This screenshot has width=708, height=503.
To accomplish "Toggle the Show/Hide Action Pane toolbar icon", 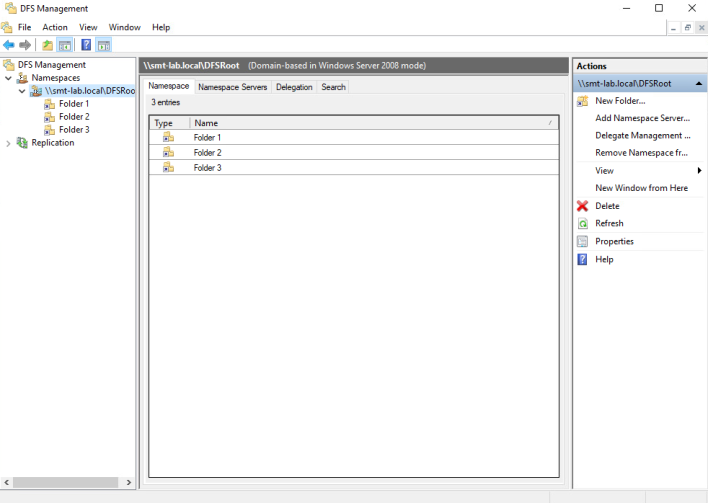I will (103, 45).
